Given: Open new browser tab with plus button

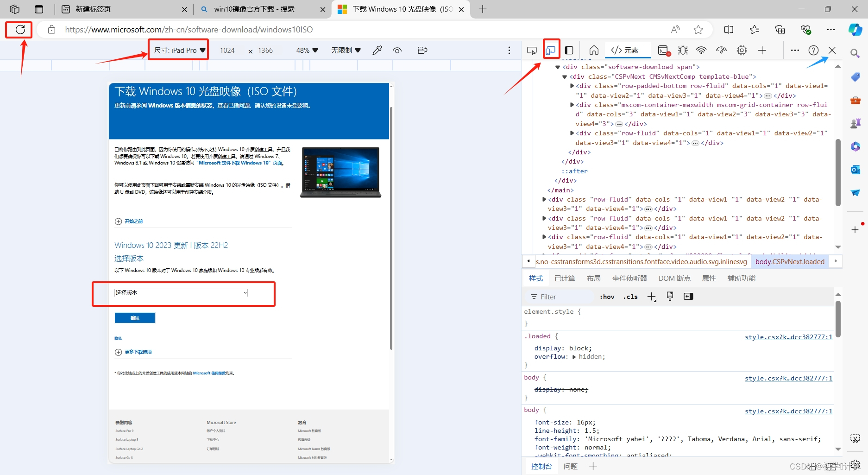Looking at the screenshot, I should click(x=483, y=9).
